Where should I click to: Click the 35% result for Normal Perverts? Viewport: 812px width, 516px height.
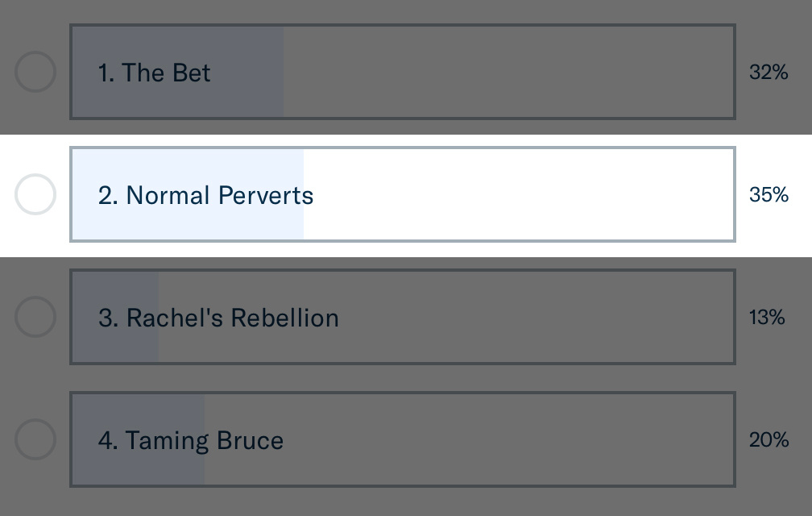[x=768, y=195]
